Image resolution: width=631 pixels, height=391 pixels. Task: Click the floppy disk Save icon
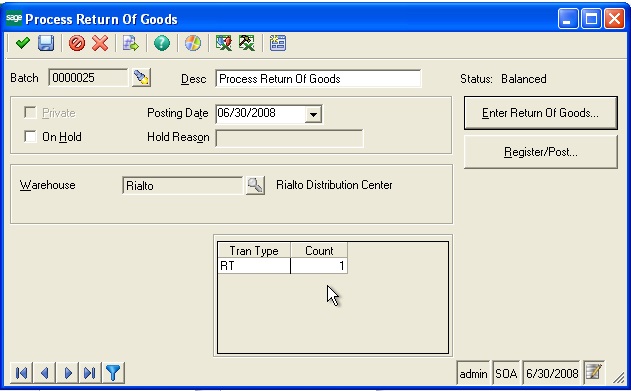tap(46, 43)
